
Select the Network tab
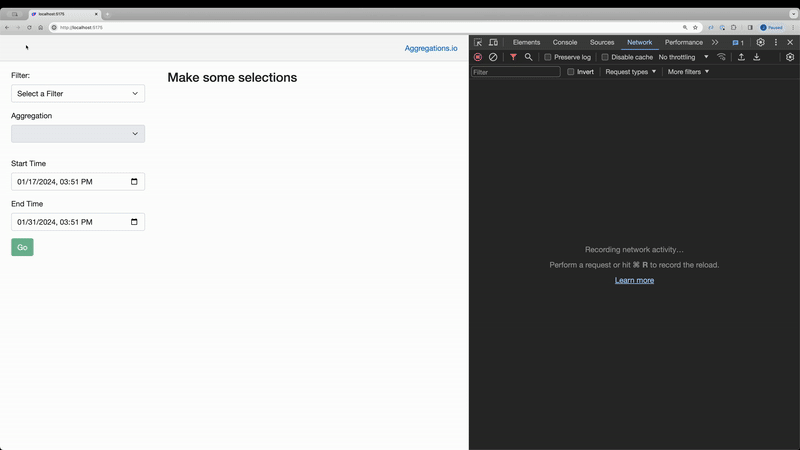coord(639,42)
